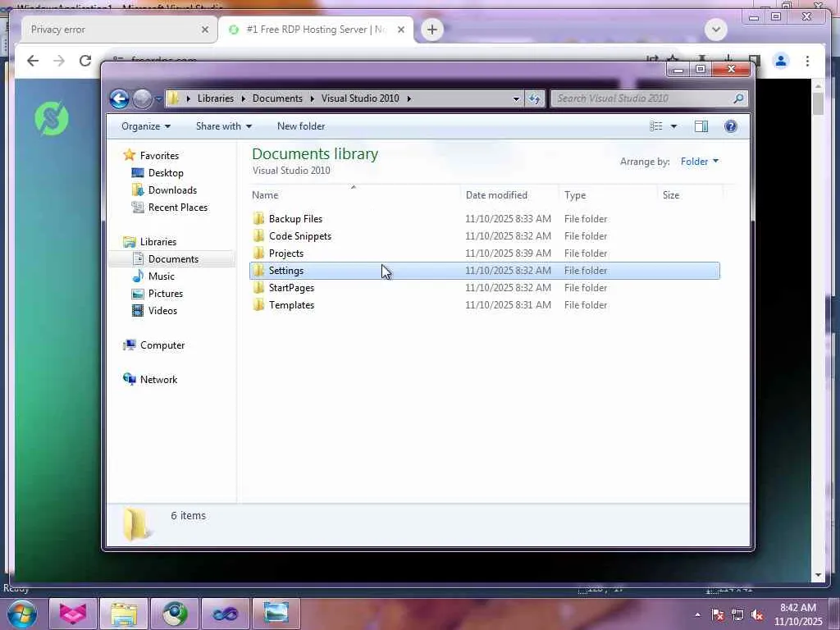Expand the arrow after Libraries breadcrumb

point(243,98)
